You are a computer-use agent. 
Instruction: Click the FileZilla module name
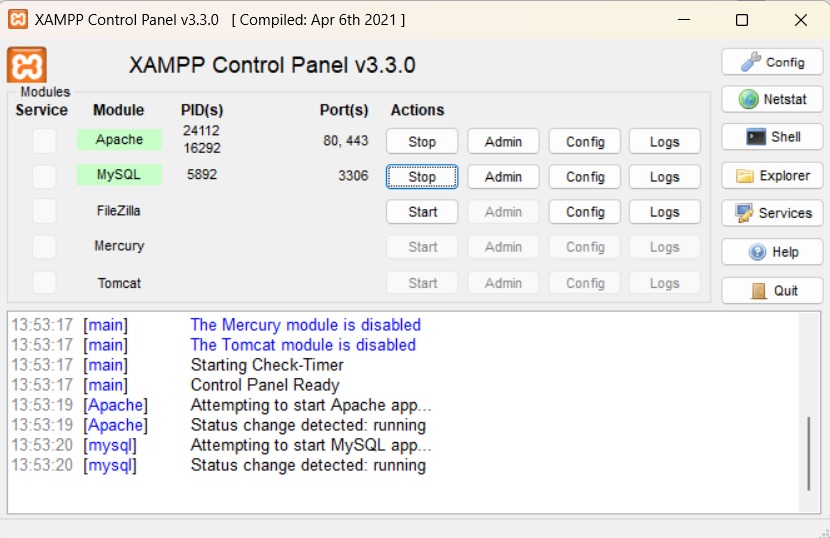pos(119,210)
